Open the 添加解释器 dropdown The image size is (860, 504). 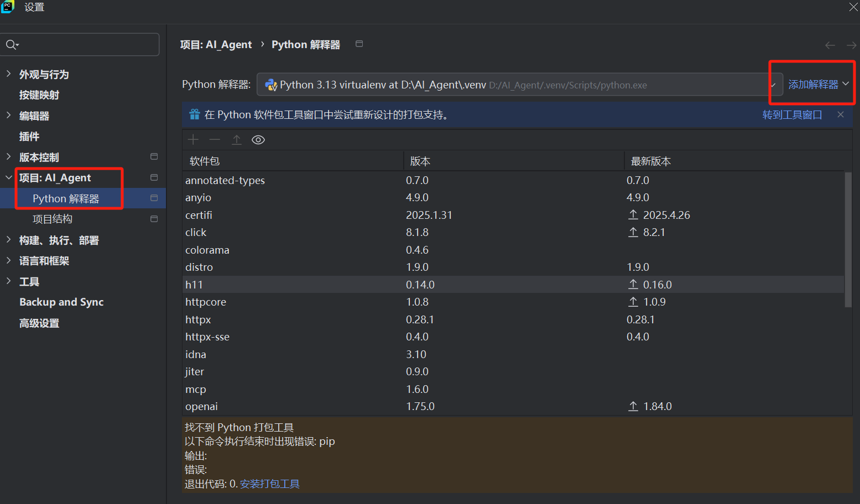(818, 84)
